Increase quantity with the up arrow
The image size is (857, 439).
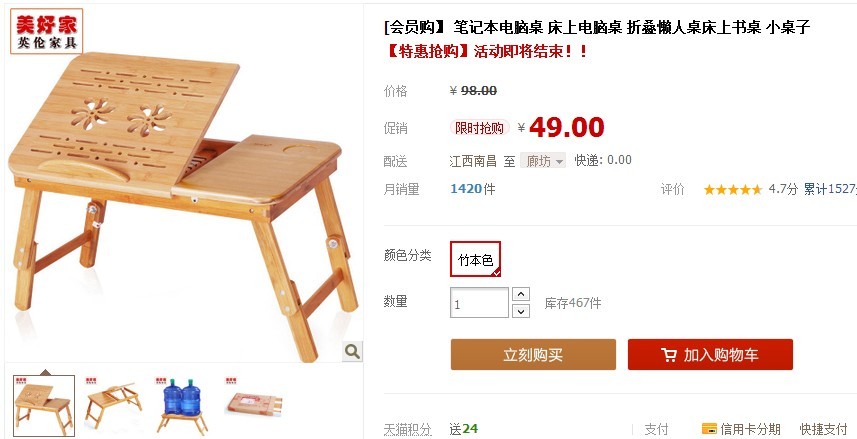(521, 295)
